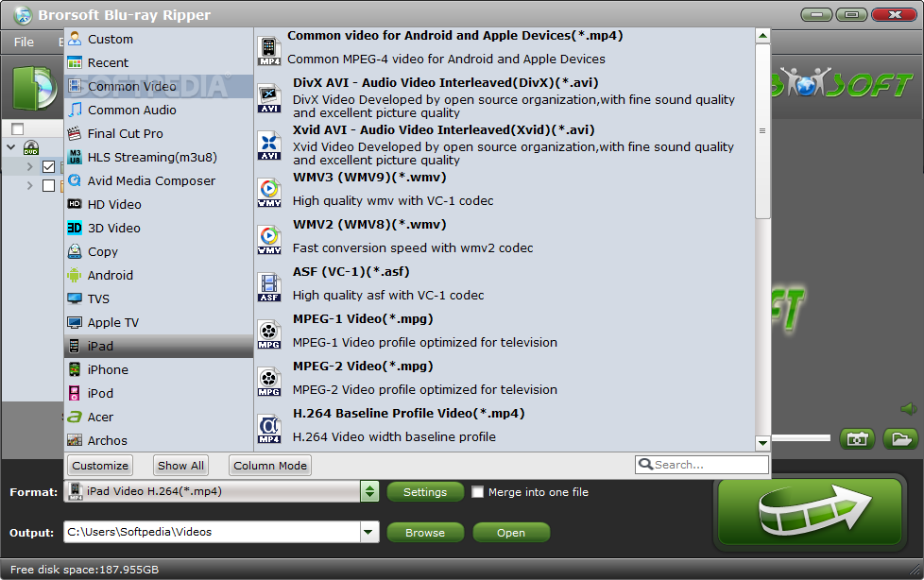Click the format Search field
Screen dimensions: 924x580
tap(702, 465)
